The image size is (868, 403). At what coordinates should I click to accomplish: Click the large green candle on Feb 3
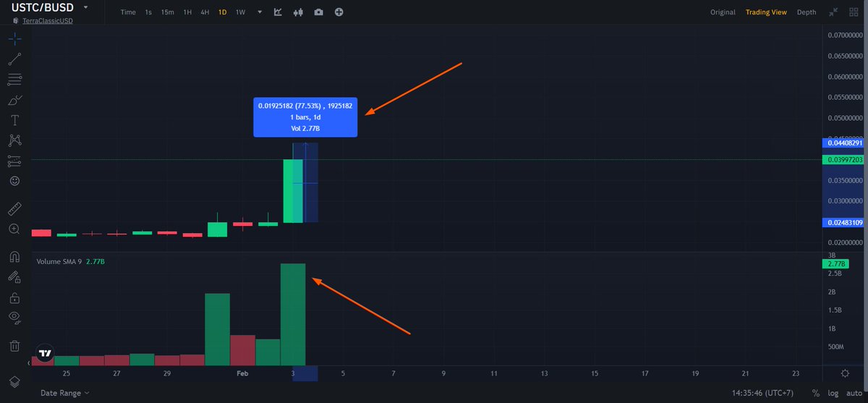pyautogui.click(x=292, y=190)
